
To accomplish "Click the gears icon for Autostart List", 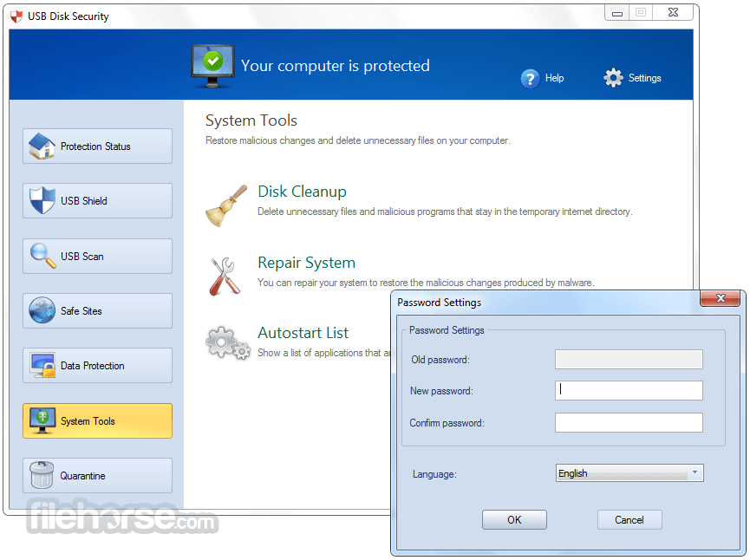I will point(228,342).
